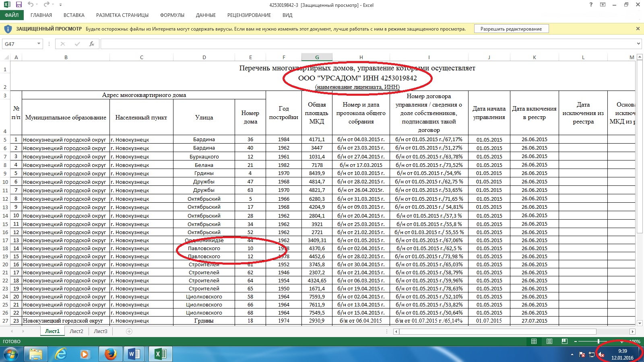Open the ВИД ribbon tab
The image size is (644, 362).
(x=287, y=15)
